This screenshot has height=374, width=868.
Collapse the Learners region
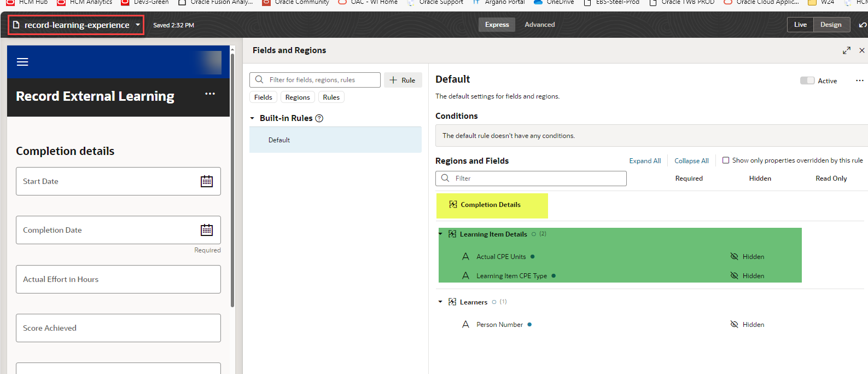(x=440, y=302)
